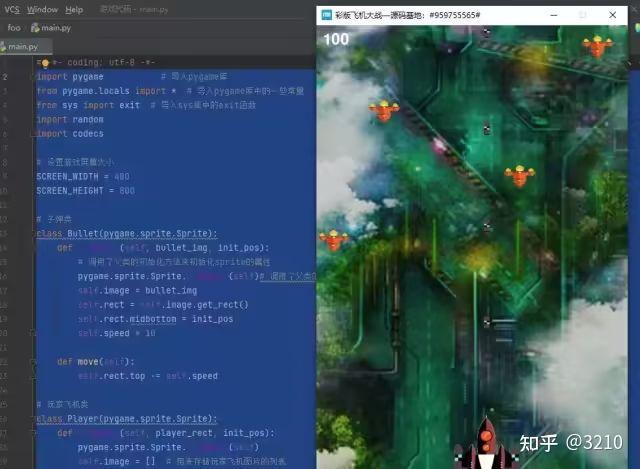Collapse the Bullet move method
Viewport: 640px width, 469px height.
[x=34, y=362]
